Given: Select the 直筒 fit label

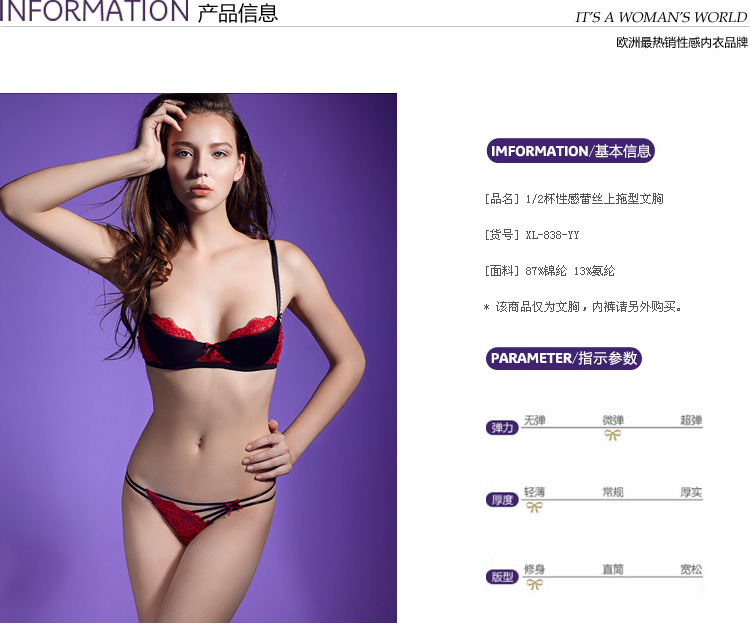Looking at the screenshot, I should pyautogui.click(x=613, y=569).
